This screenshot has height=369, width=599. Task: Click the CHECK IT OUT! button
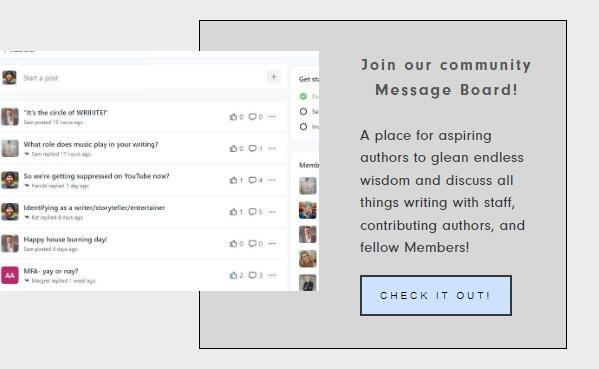(x=436, y=295)
